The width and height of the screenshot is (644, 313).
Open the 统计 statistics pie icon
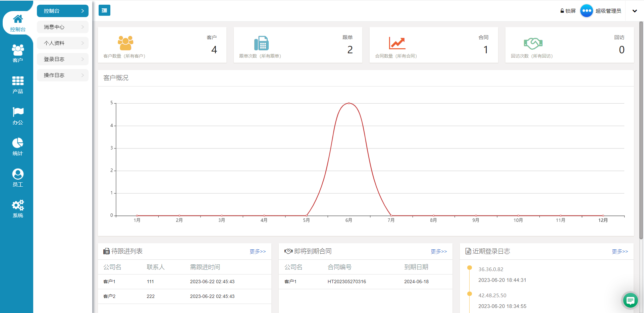[18, 143]
